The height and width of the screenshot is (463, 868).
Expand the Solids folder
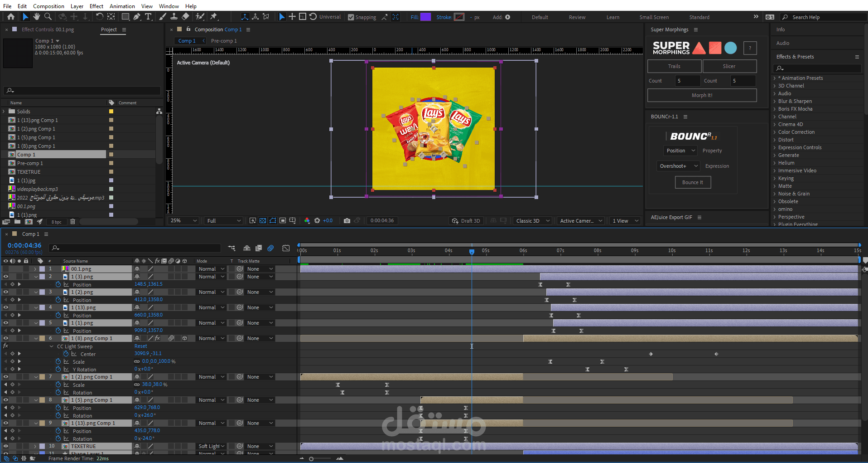point(4,112)
